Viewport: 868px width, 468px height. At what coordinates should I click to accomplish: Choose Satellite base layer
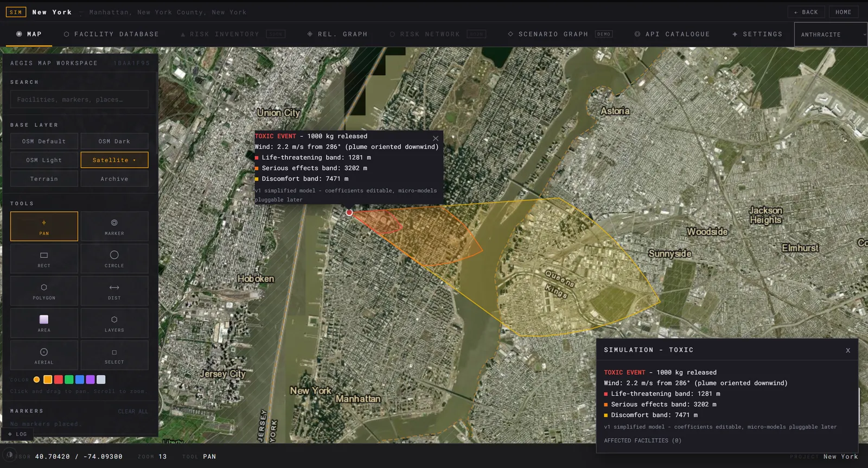pos(114,160)
